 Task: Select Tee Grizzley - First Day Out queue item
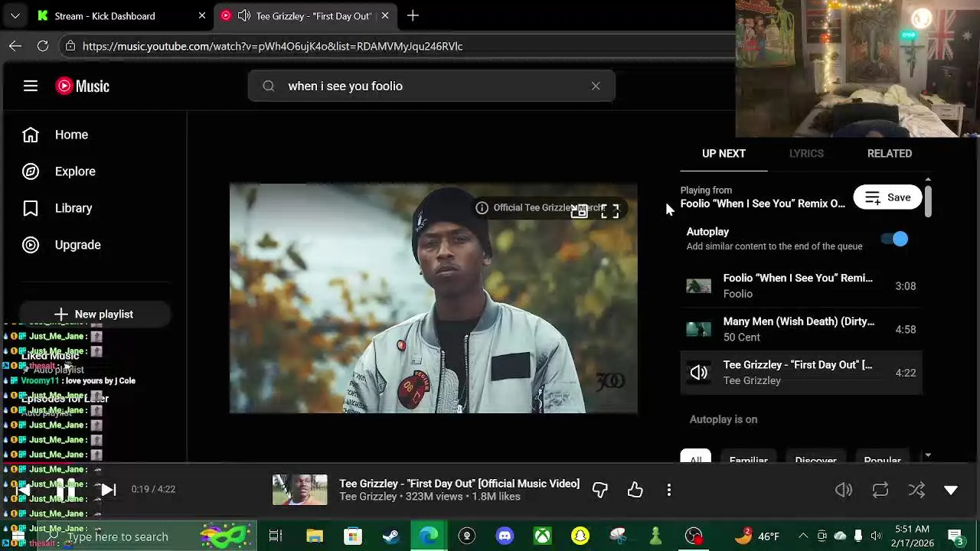[801, 373]
